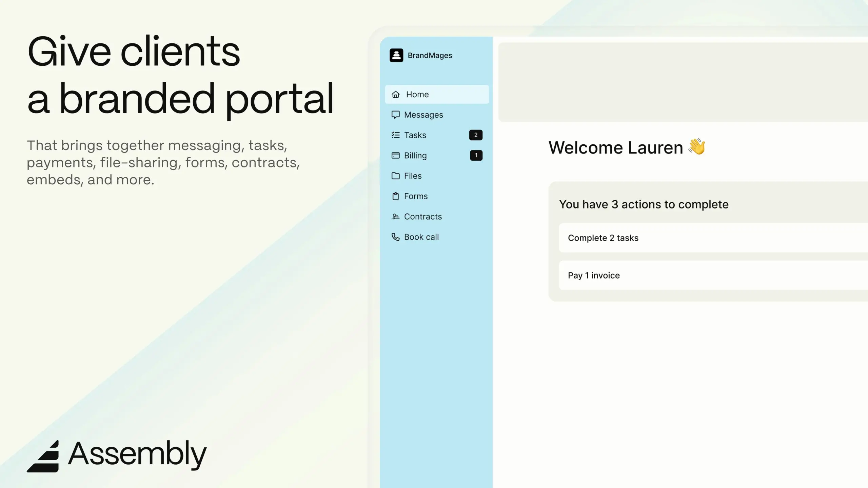Click the Billing card icon
Image resolution: width=868 pixels, height=488 pixels.
[x=395, y=156]
